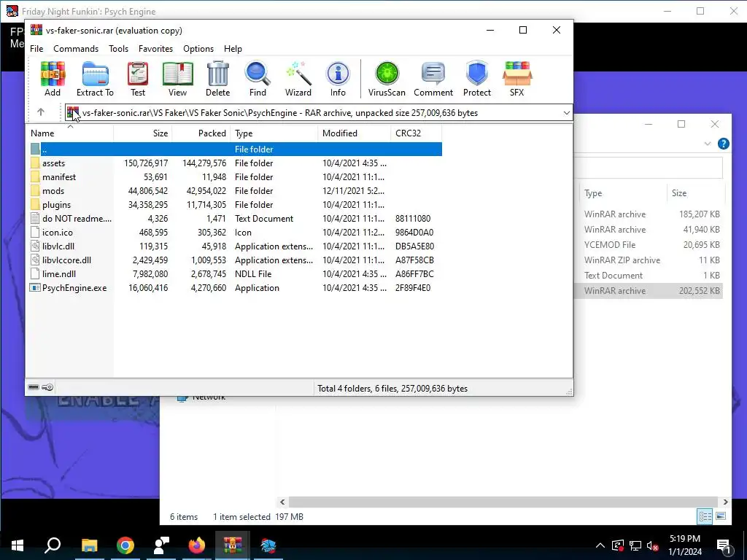Sort by the Modified column header
Viewport: 747px width, 560px height.
click(354, 133)
